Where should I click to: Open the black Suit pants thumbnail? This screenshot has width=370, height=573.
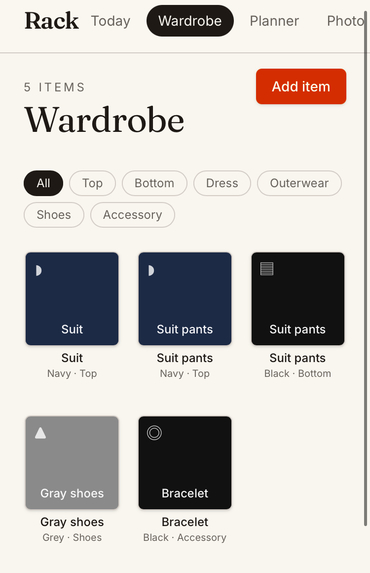(298, 299)
